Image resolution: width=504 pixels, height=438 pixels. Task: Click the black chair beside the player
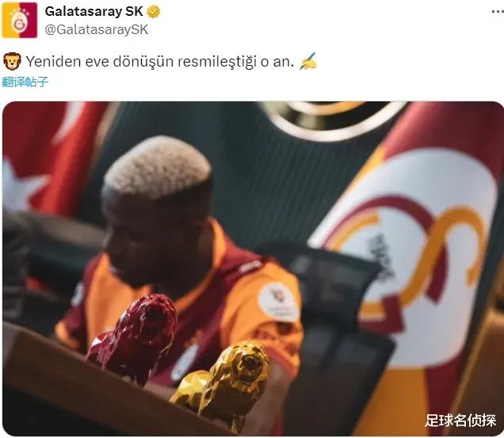pyautogui.click(x=334, y=322)
